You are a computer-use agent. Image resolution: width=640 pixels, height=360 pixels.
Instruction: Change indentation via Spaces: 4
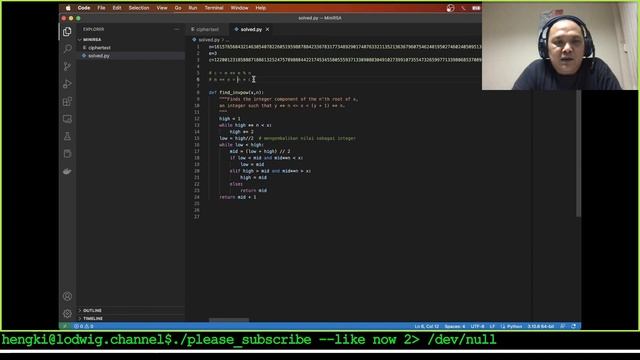[x=455, y=326]
